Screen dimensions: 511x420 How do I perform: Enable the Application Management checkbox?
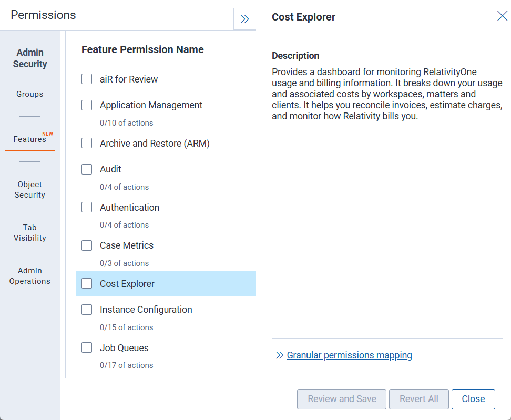coord(87,105)
